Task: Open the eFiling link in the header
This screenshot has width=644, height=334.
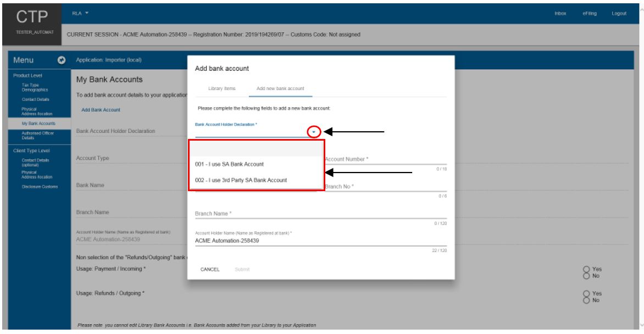Action: [x=590, y=14]
